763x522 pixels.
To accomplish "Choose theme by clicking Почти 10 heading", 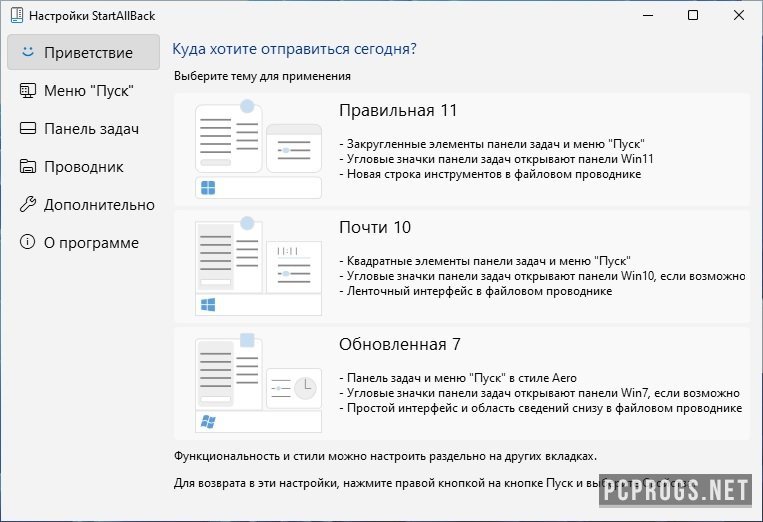I will click(x=375, y=227).
